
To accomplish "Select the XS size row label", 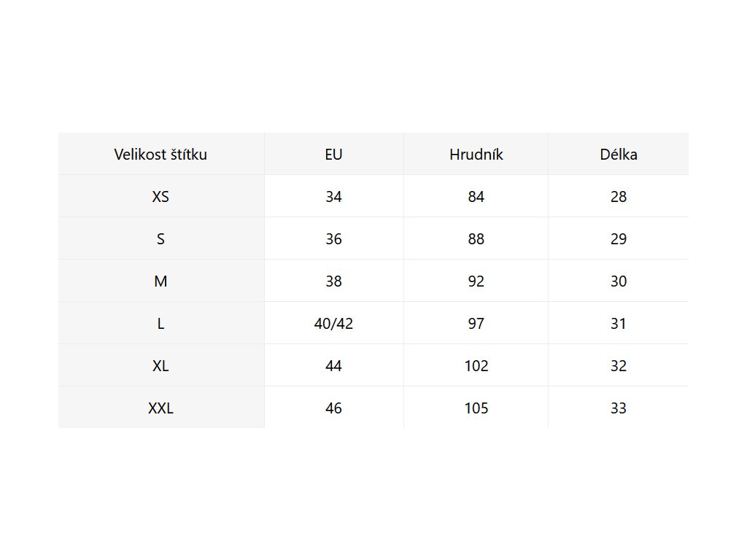I will 160,197.
